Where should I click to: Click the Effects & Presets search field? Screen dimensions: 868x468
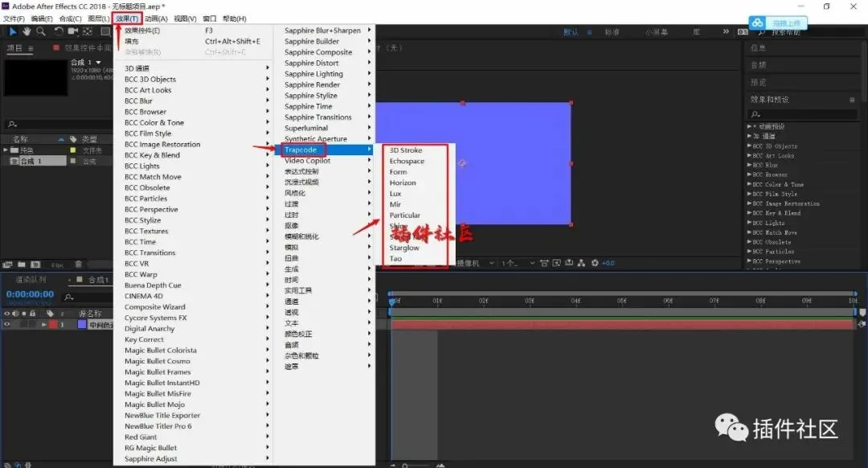point(803,114)
